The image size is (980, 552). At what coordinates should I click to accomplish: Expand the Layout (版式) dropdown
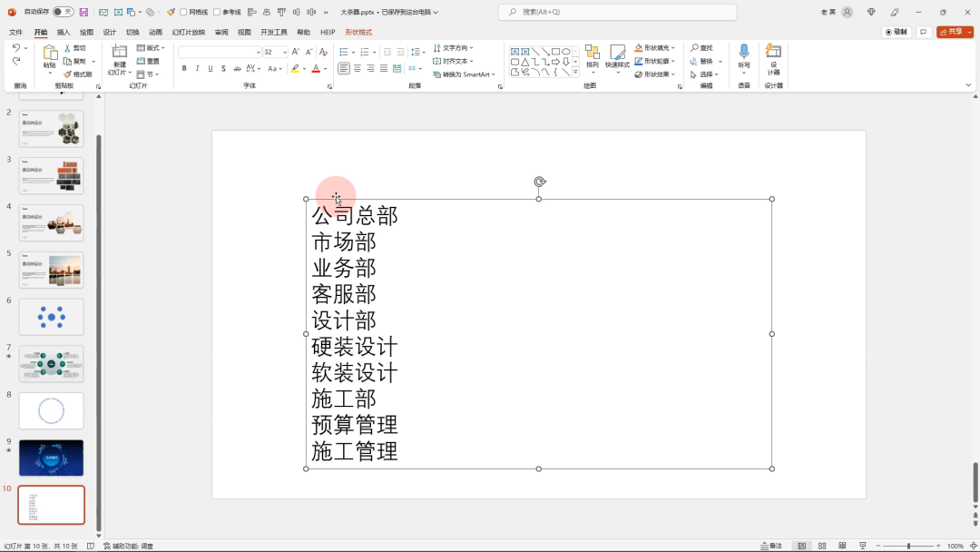[151, 47]
